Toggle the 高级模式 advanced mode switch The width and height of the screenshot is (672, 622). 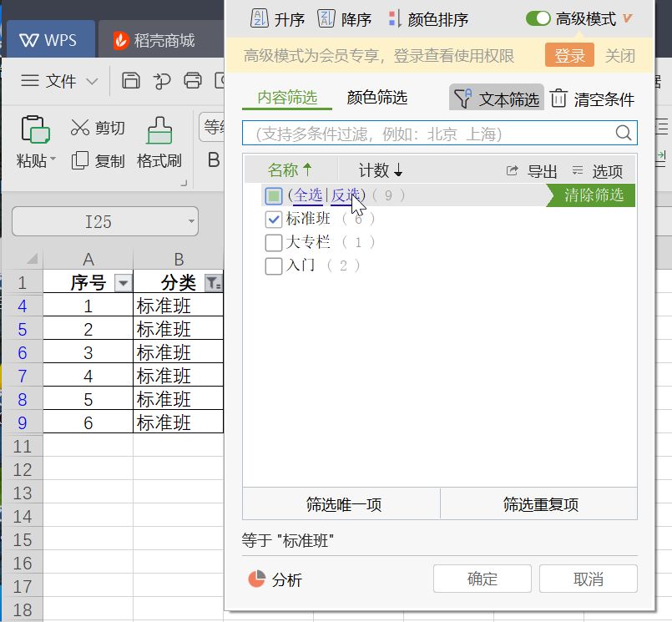(538, 18)
